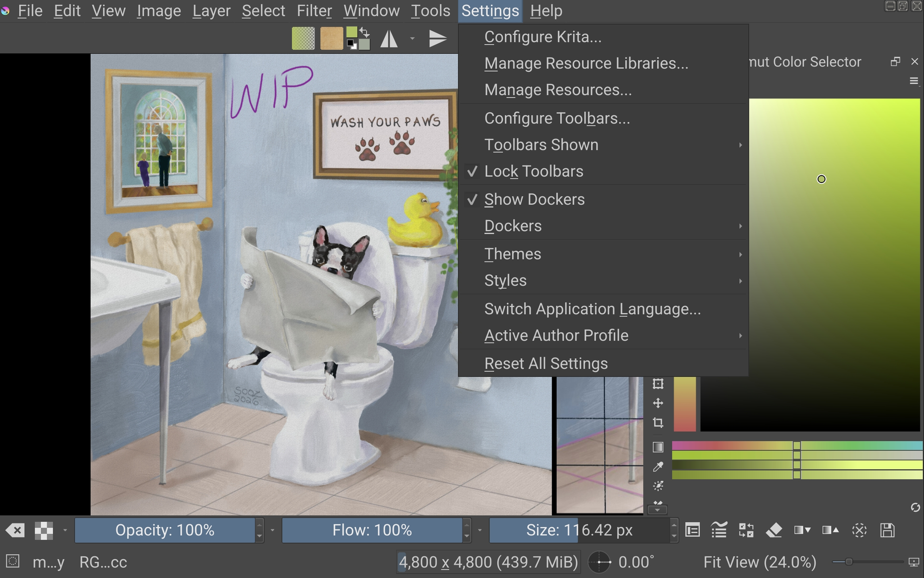The height and width of the screenshot is (578, 924).
Task: Toggle the inherit alpha icon
Action: [x=831, y=530]
